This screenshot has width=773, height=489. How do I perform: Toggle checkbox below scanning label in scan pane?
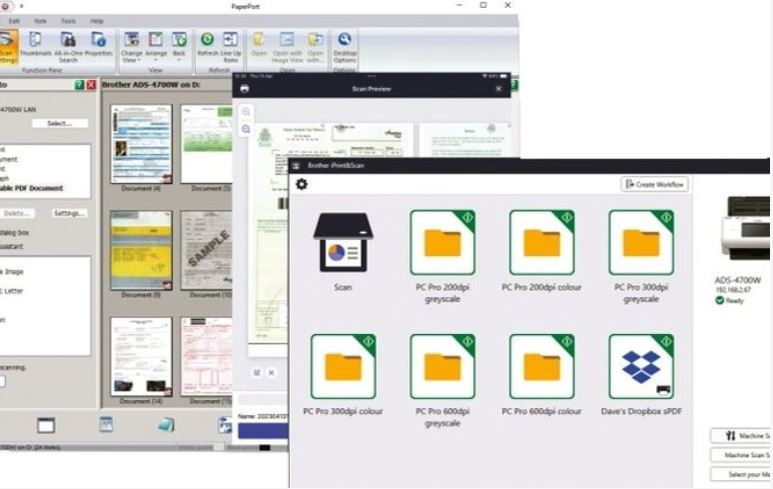2,381
